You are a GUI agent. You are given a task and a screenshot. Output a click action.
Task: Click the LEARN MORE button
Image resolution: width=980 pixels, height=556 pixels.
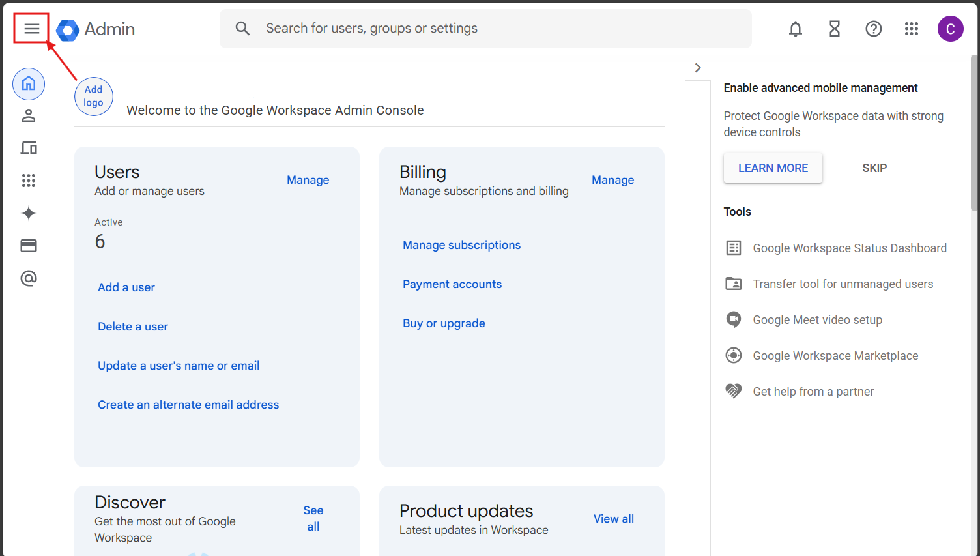pyautogui.click(x=773, y=168)
